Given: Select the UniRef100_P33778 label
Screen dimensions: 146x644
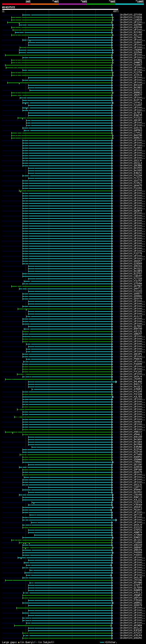Looking at the screenshot, I should 131,254.
